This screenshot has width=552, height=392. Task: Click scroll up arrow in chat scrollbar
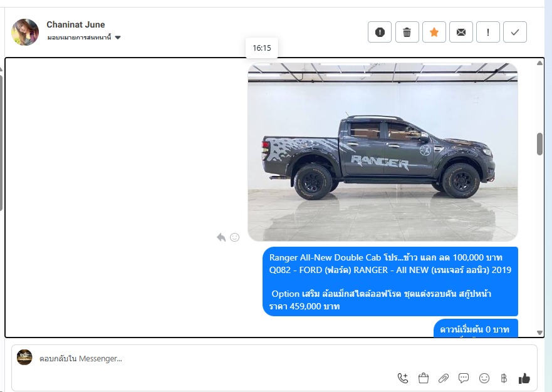[539, 63]
